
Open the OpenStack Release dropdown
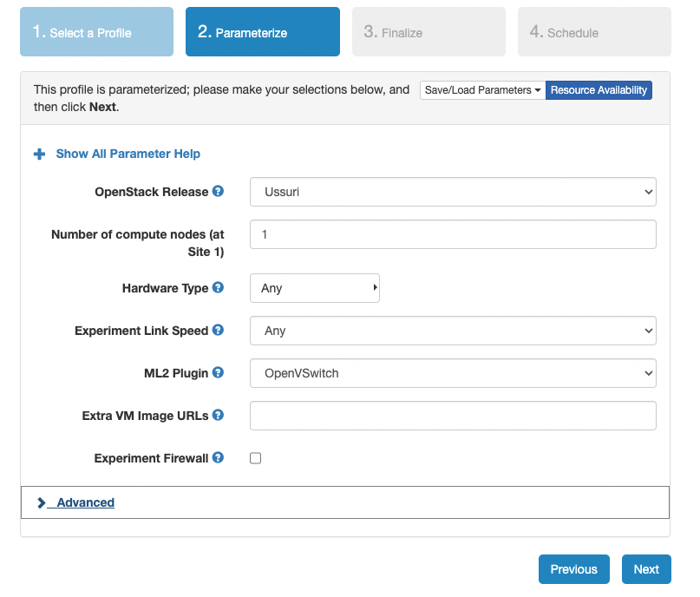453,192
